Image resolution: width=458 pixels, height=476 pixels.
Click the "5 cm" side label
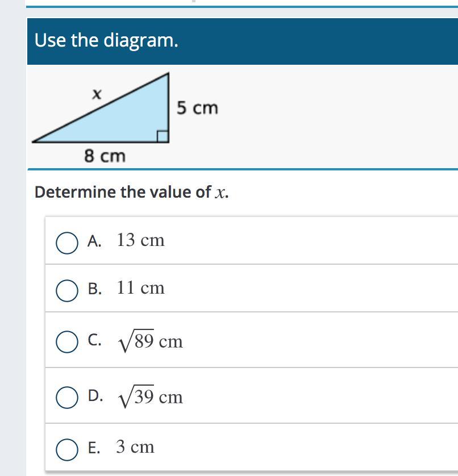click(197, 108)
